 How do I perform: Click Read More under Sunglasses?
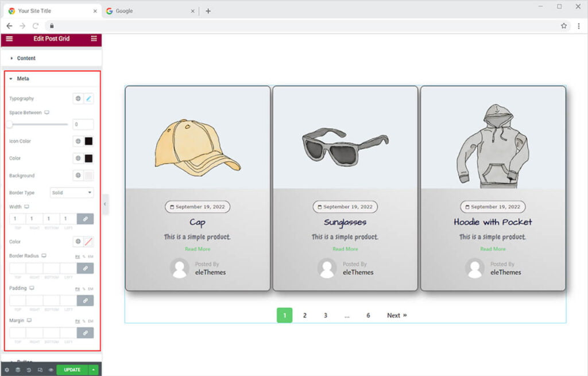345,249
